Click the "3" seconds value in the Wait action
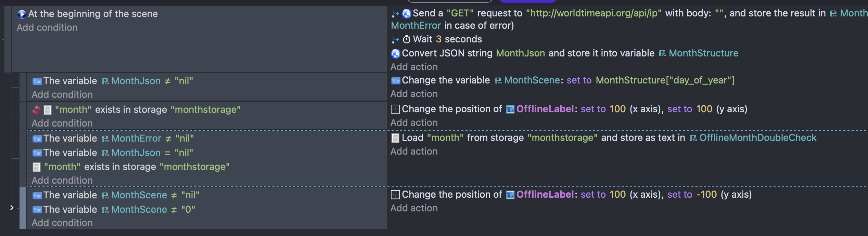This screenshot has height=236, width=868. (x=438, y=39)
